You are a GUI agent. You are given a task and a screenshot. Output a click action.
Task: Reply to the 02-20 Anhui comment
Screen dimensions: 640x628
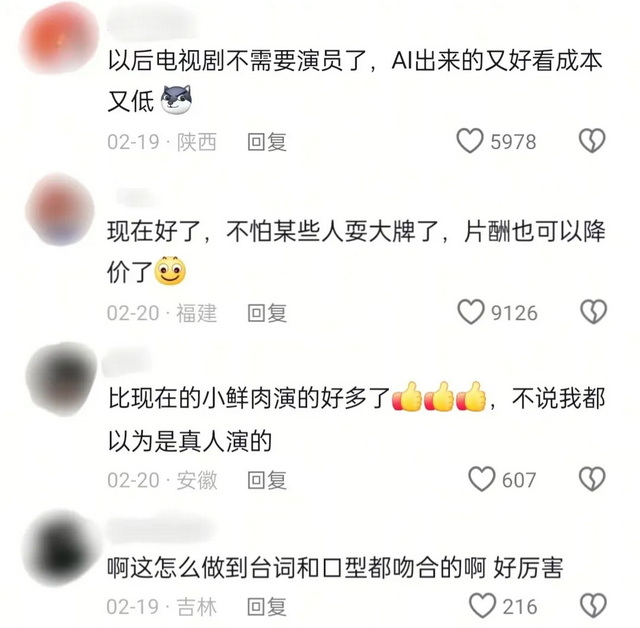[267, 480]
